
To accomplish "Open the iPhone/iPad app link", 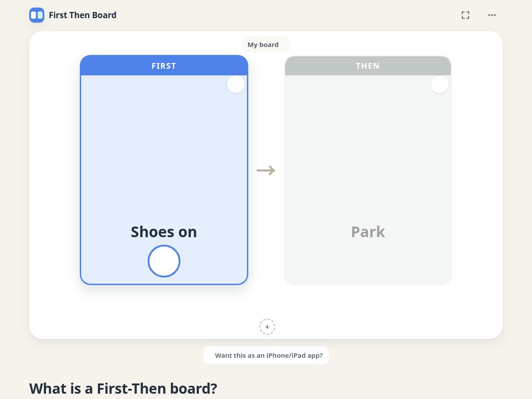I will click(x=266, y=355).
